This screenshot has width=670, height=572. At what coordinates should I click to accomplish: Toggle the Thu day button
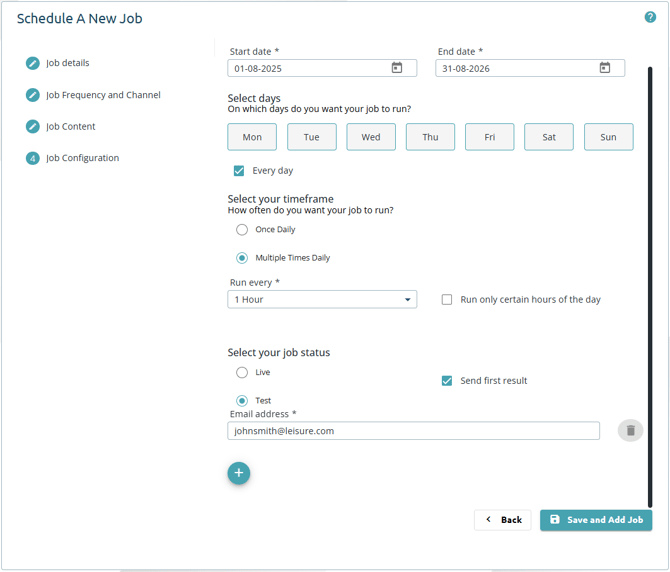(430, 137)
